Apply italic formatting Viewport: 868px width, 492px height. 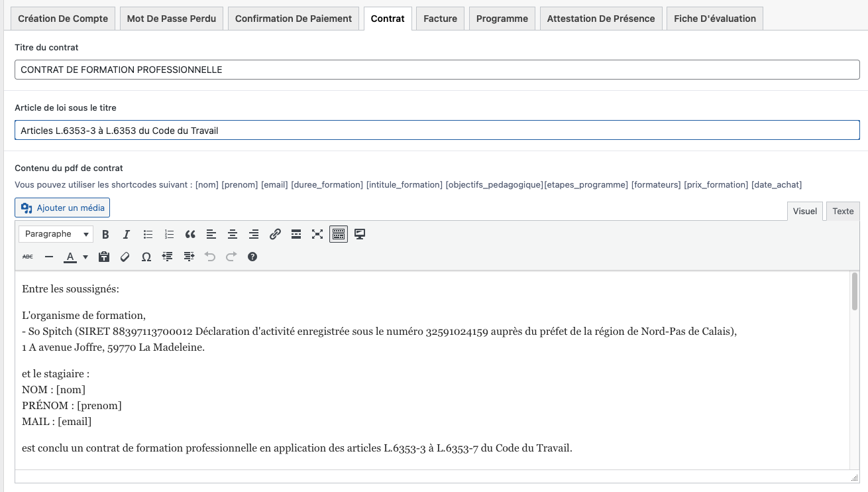point(127,234)
